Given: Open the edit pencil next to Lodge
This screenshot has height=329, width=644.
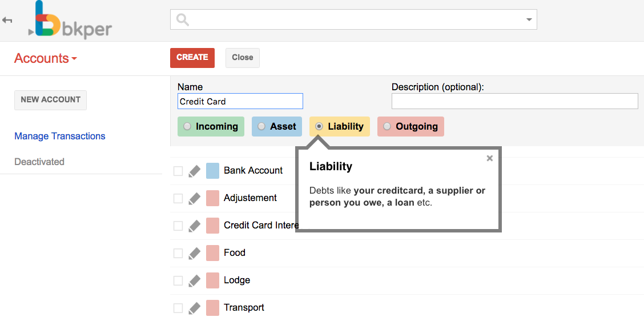Looking at the screenshot, I should click(x=194, y=280).
